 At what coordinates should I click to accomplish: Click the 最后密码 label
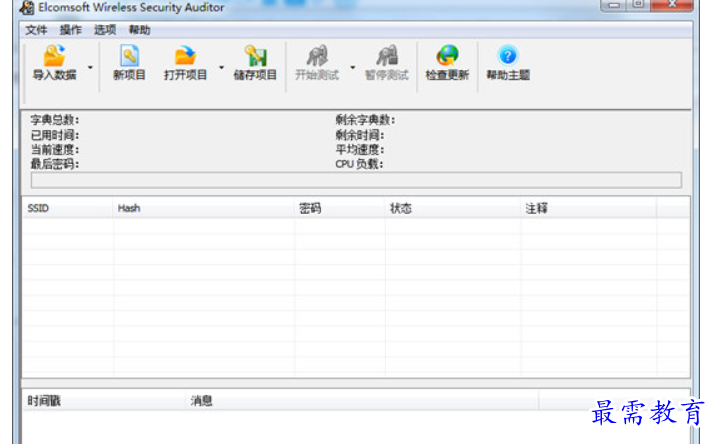(55, 164)
